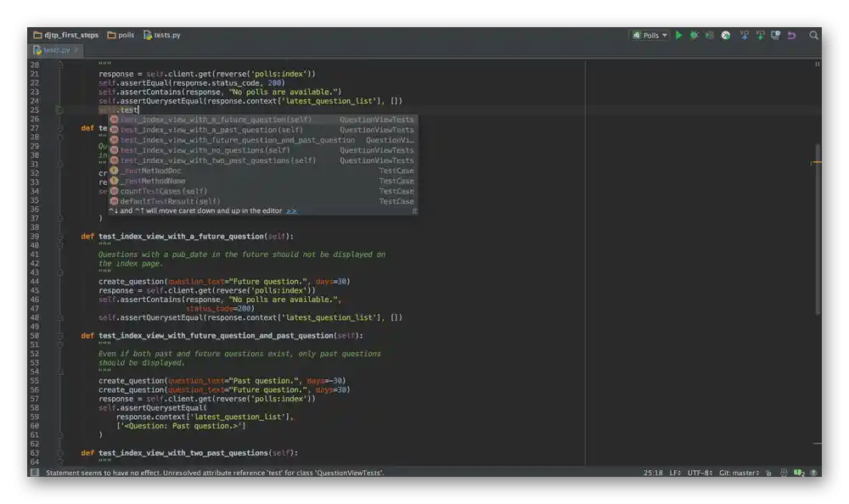Open the LF line separator selector
849x504 pixels.
(675, 473)
